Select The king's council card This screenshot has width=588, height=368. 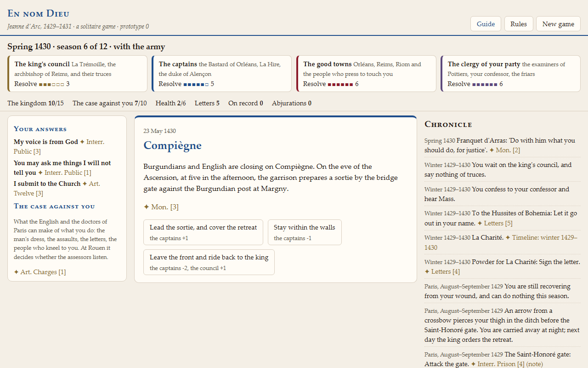tap(77, 74)
